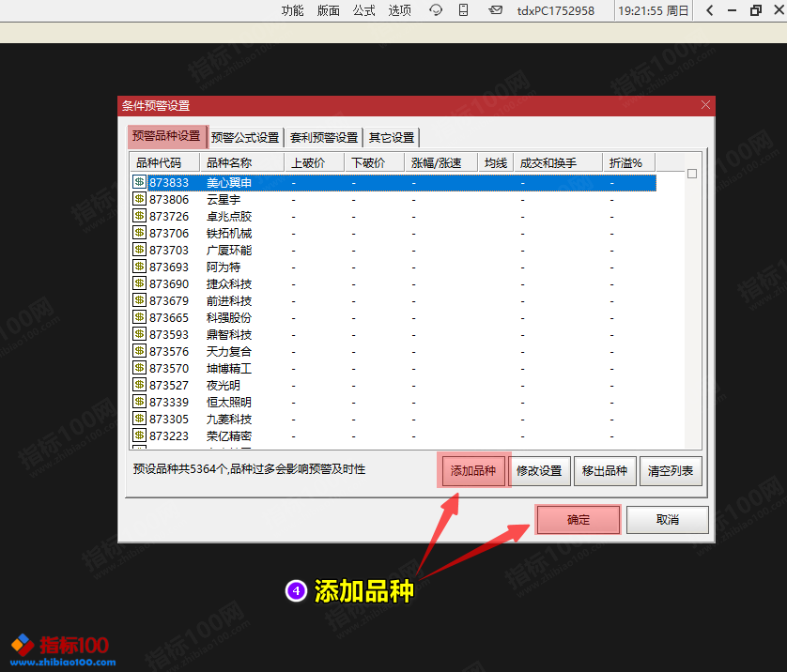Select the row named 前进科技
787x672 pixels.
tap(393, 301)
